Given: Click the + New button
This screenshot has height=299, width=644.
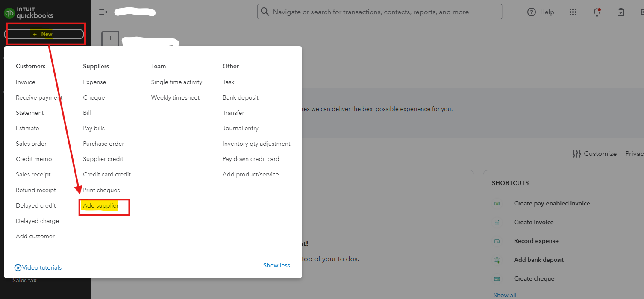Looking at the screenshot, I should point(44,34).
